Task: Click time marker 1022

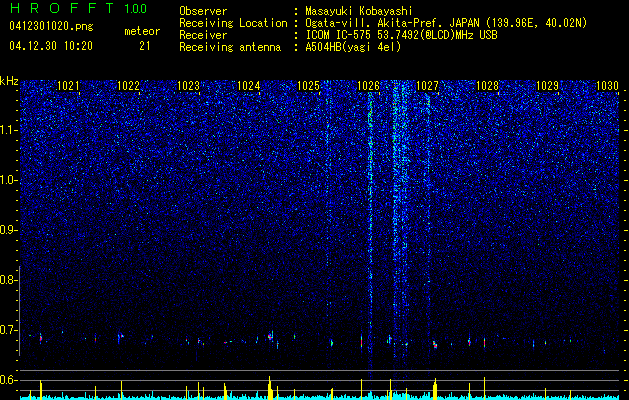Action: (128, 86)
